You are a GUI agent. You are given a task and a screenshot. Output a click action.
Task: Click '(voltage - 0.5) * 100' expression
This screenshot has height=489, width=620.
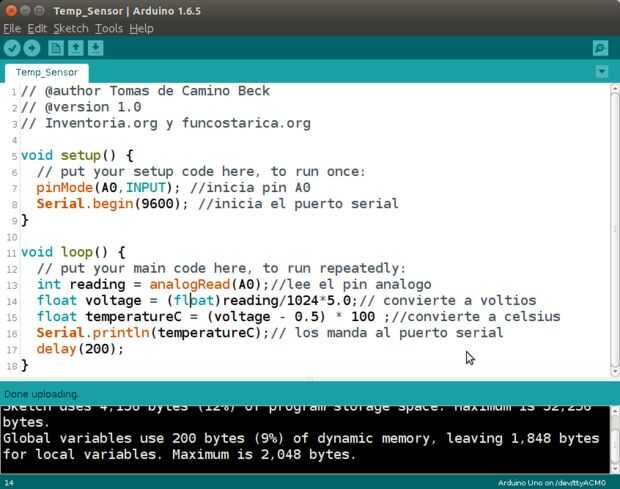(x=291, y=317)
